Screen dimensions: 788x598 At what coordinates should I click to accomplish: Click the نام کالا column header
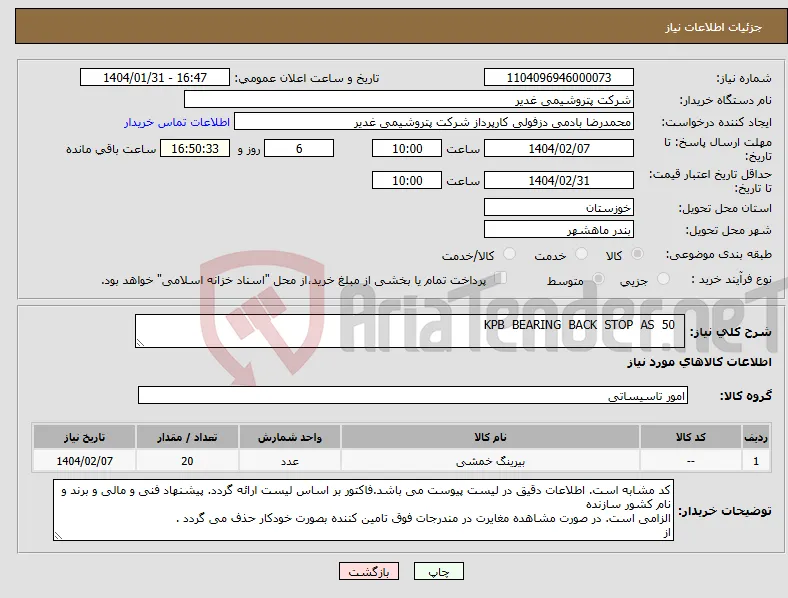[490, 437]
